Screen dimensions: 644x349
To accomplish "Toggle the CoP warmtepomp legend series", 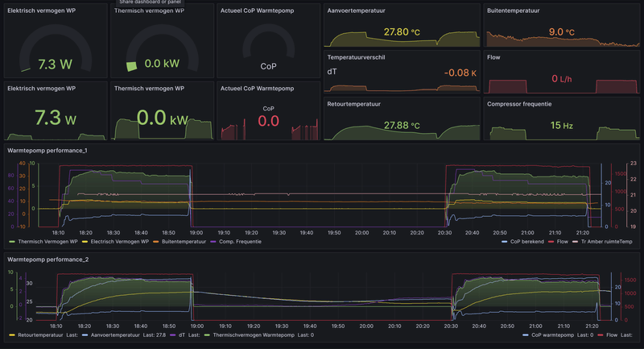I will coord(552,335).
